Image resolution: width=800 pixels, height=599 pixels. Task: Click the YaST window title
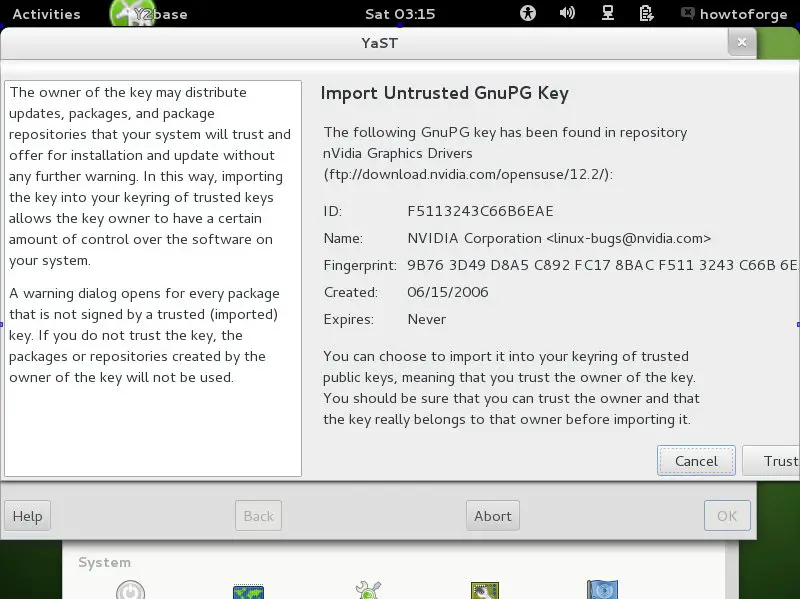coord(379,43)
